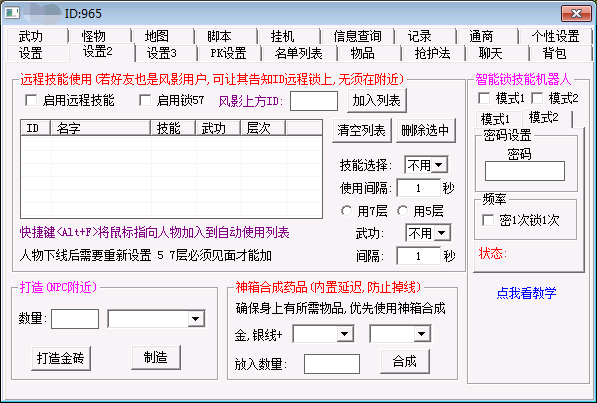
Task: Click the 打造金砖 button
Action: pyautogui.click(x=61, y=358)
